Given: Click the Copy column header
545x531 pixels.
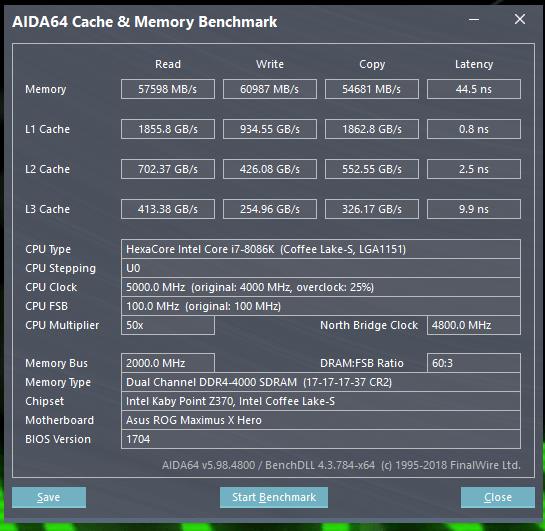Looking at the screenshot, I should [372, 65].
